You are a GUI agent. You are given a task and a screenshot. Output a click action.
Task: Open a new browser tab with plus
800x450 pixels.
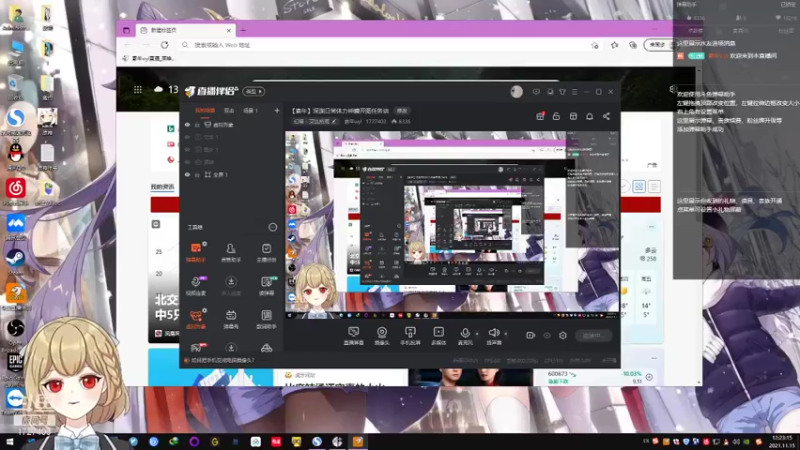[x=243, y=30]
